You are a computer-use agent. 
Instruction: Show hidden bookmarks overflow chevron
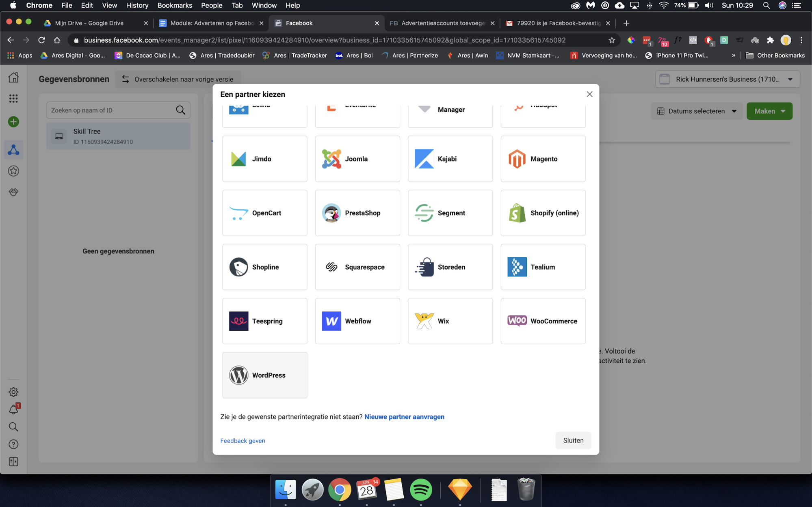click(733, 55)
